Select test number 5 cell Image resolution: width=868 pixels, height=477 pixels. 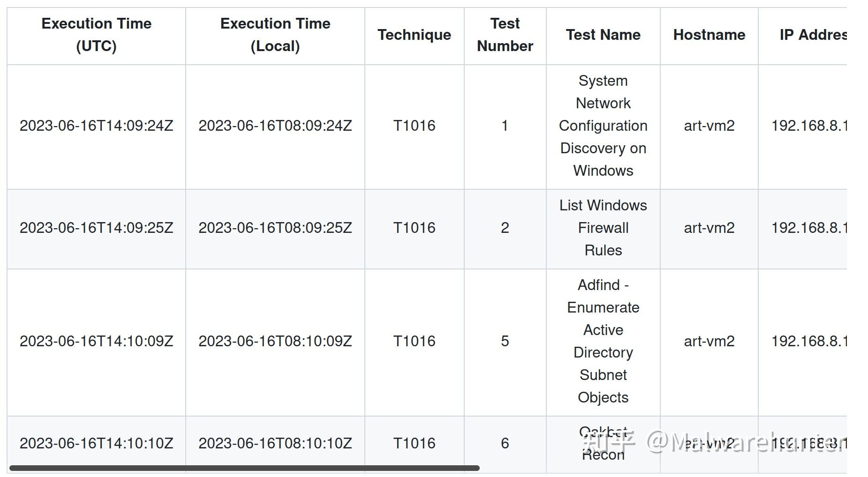pos(505,341)
